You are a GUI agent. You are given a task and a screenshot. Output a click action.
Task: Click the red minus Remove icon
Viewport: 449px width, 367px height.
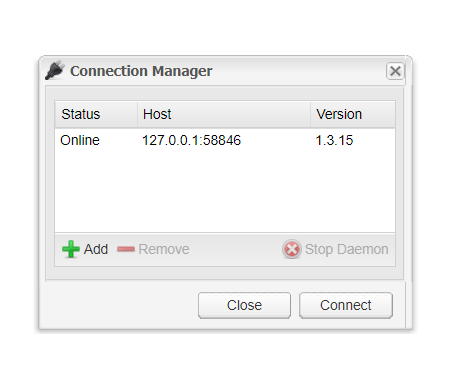click(126, 249)
